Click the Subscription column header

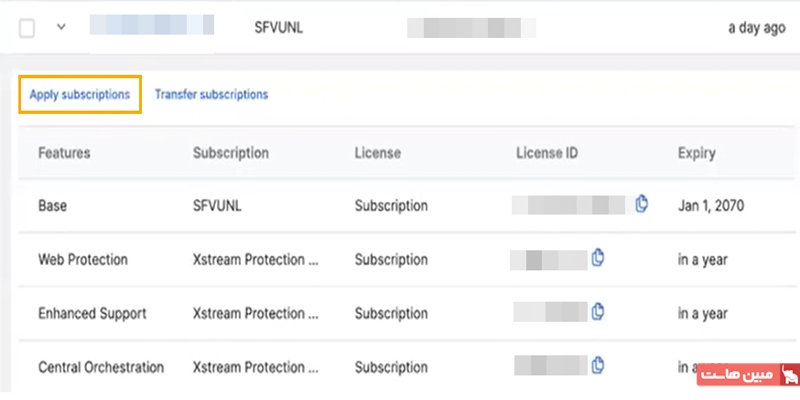tap(230, 153)
